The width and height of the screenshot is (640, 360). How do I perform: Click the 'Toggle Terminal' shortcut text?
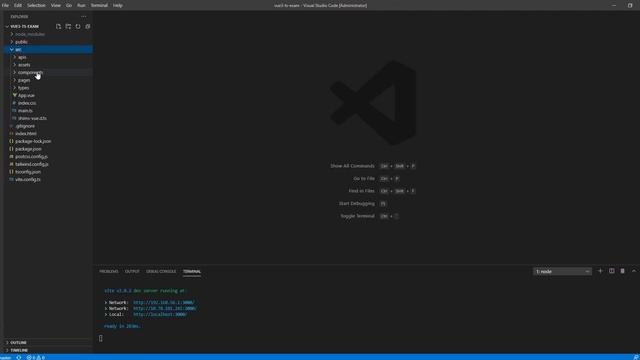pyautogui.click(x=358, y=216)
